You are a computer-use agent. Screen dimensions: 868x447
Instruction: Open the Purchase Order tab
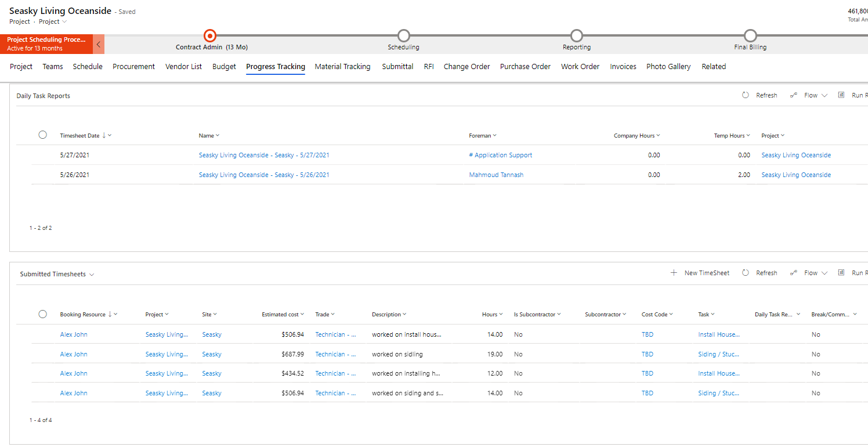tap(525, 67)
